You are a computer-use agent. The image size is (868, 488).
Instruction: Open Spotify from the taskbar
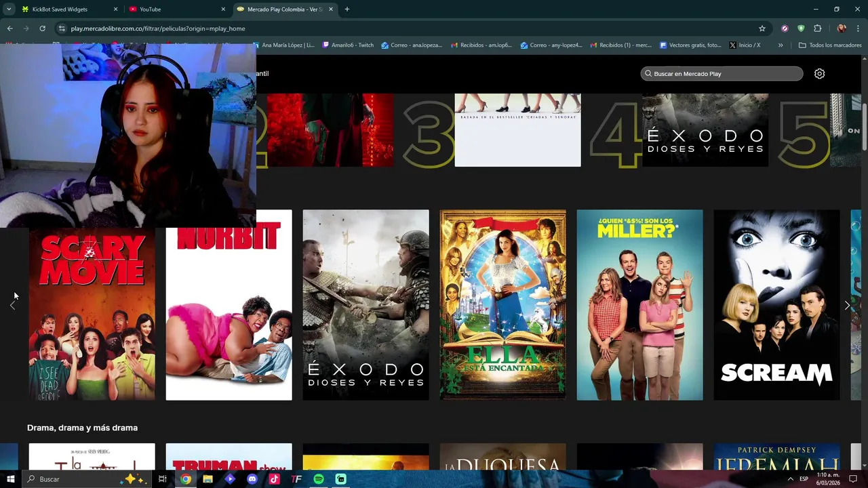pyautogui.click(x=319, y=479)
